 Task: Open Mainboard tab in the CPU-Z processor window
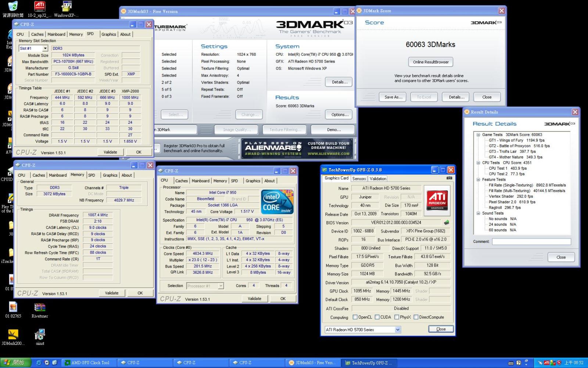coord(200,181)
